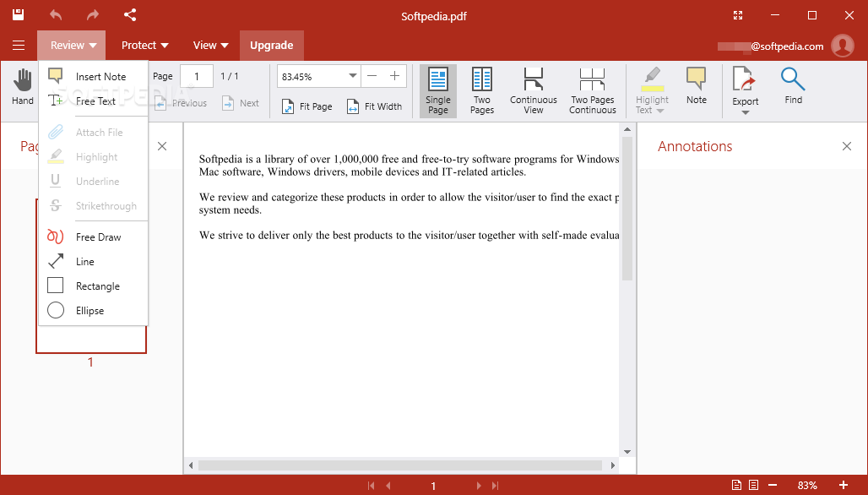Go to the Next page
The height and width of the screenshot is (495, 868).
tap(241, 103)
